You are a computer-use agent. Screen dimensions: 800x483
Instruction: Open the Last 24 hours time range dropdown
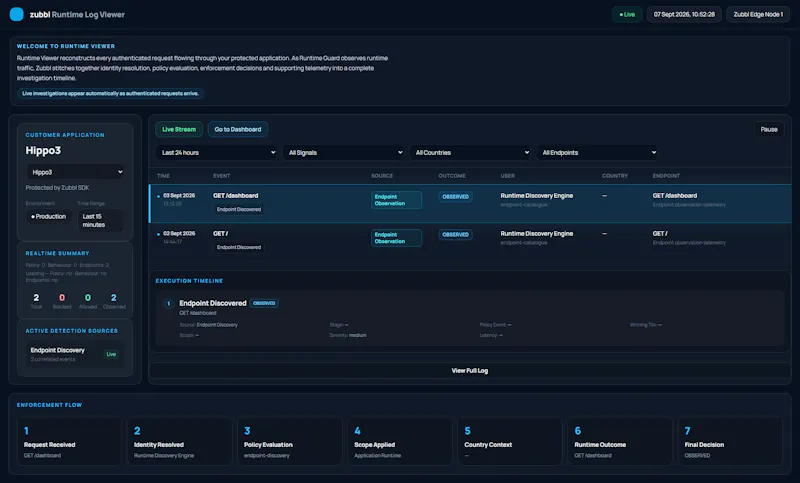pos(216,152)
